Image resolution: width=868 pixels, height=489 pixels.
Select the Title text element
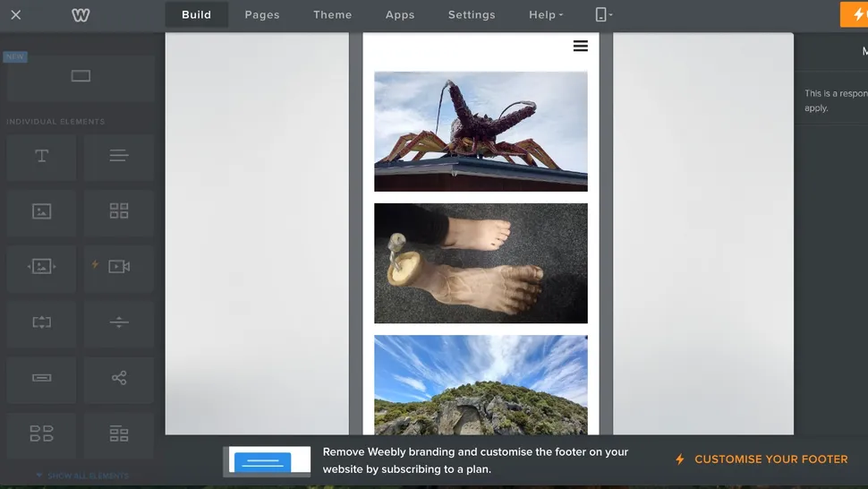click(42, 157)
